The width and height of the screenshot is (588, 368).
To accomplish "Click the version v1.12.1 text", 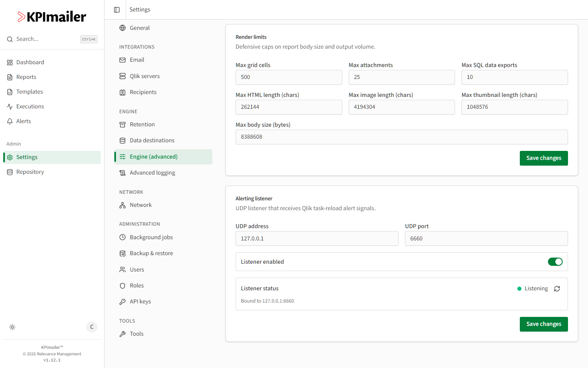I will (x=52, y=360).
